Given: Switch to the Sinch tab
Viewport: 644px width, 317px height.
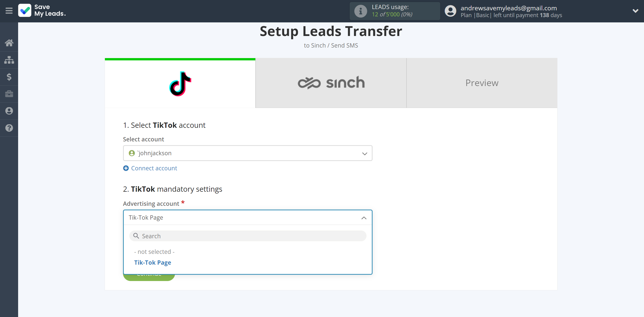Looking at the screenshot, I should click(331, 82).
